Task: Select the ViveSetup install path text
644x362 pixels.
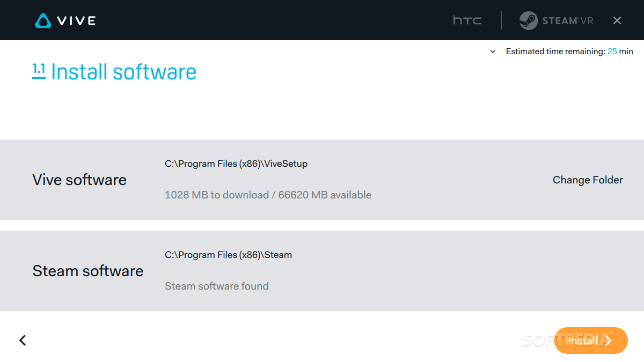Action: point(236,164)
